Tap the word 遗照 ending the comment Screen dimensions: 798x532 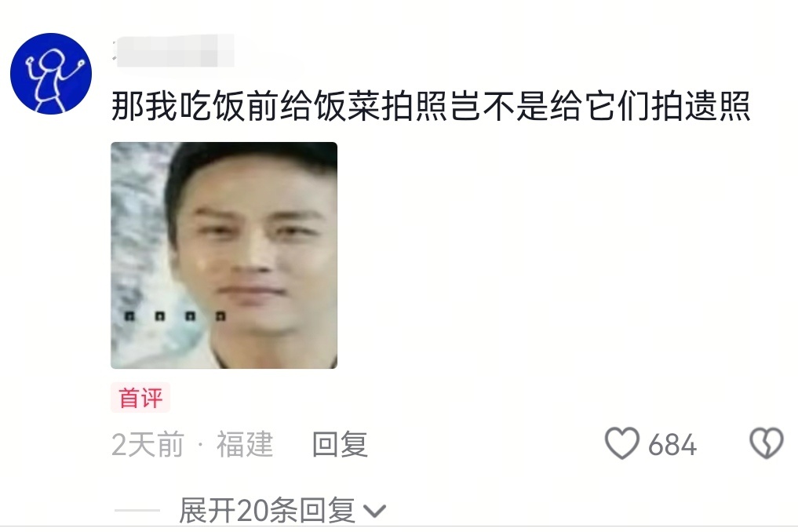tap(717, 106)
